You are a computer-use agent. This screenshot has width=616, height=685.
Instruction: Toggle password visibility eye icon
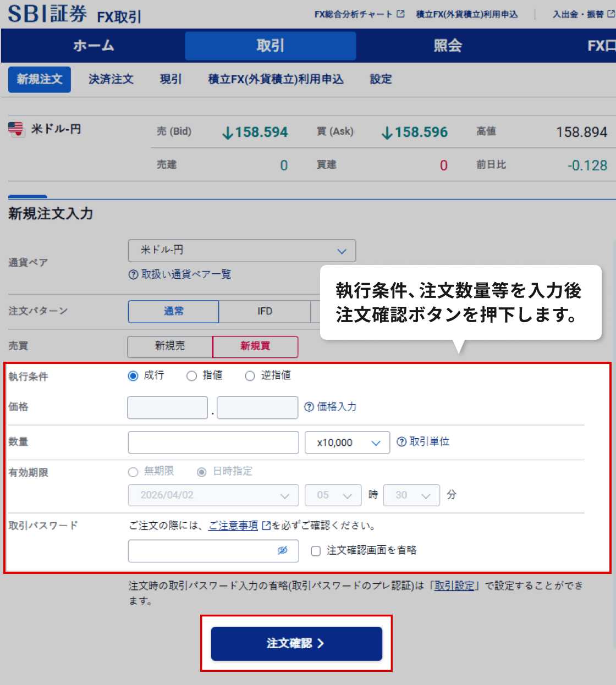283,550
